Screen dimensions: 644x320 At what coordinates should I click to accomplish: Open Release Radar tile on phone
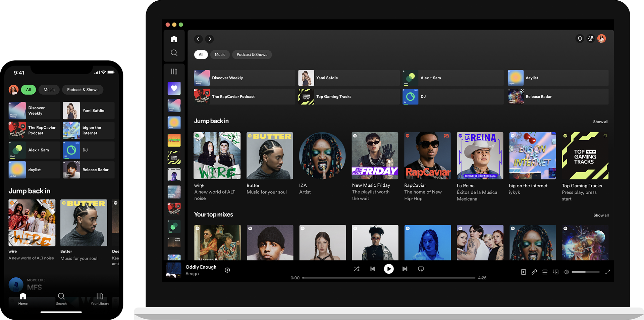pos(89,170)
